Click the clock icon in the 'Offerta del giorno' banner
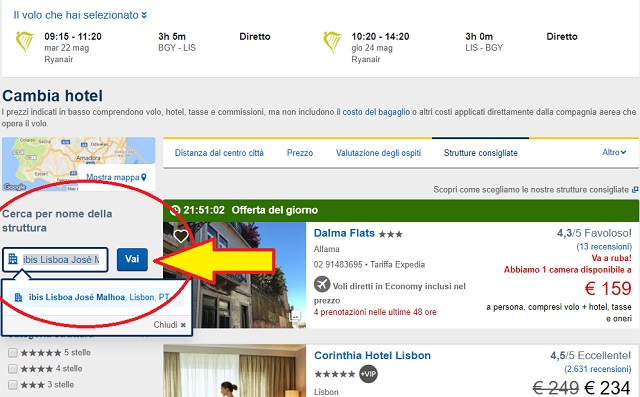 pyautogui.click(x=175, y=210)
